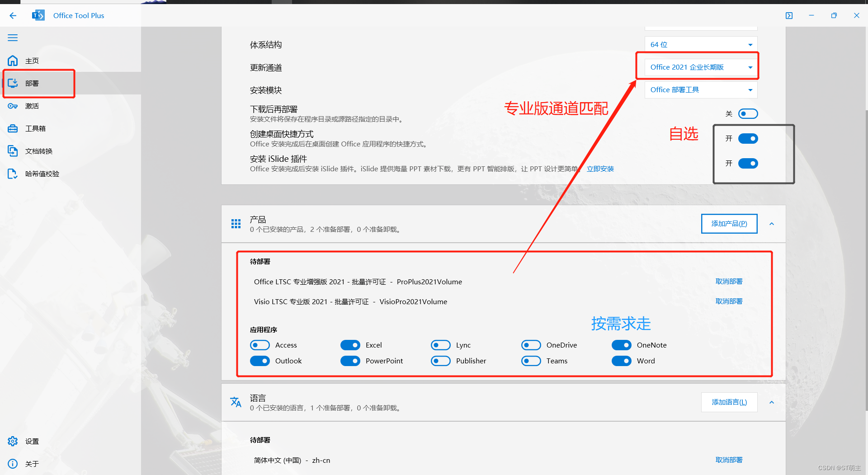Enable the Lync application toggle
Image resolution: width=868 pixels, height=475 pixels.
(x=441, y=345)
